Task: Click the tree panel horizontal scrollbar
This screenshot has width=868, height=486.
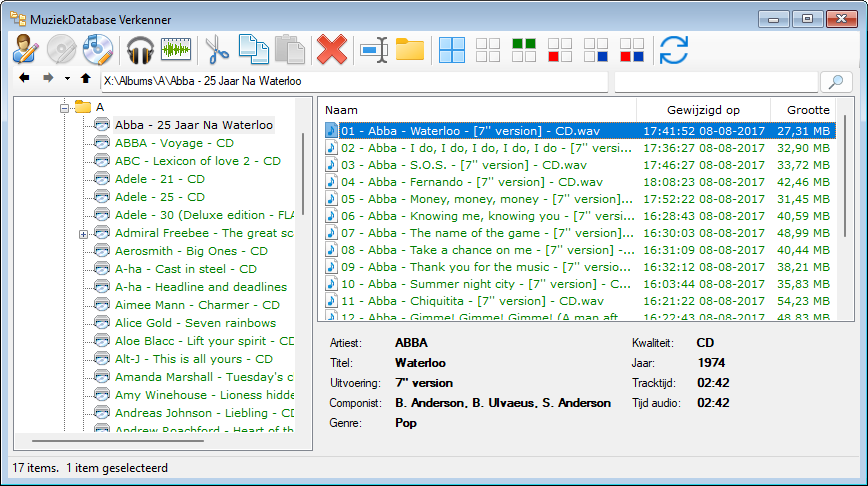Action: [118, 441]
